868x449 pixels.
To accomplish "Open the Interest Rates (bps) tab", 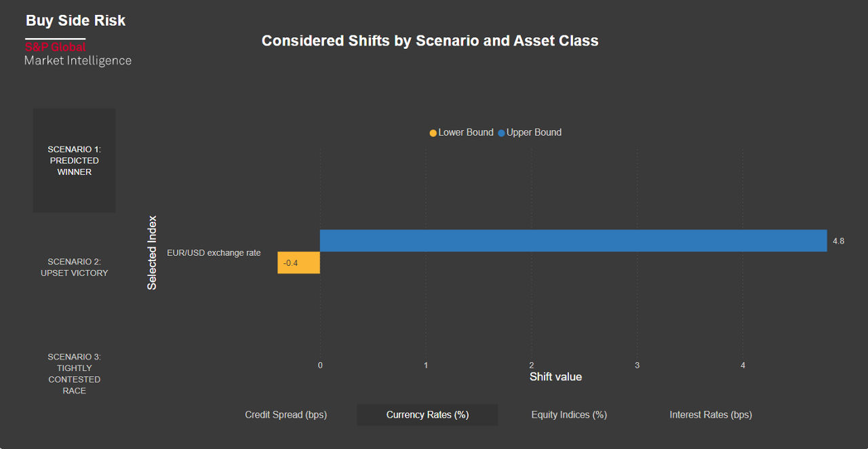I will pos(711,414).
